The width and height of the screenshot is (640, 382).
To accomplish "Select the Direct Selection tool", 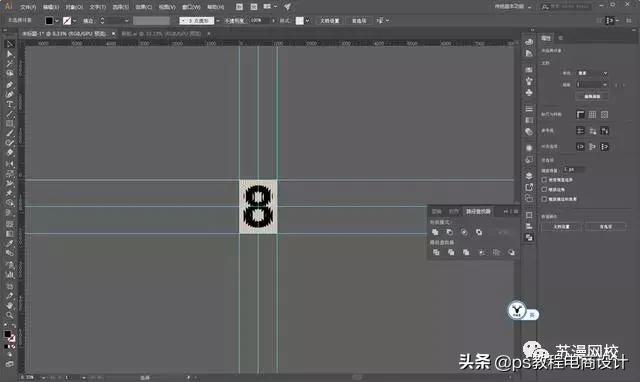I will 10,54.
